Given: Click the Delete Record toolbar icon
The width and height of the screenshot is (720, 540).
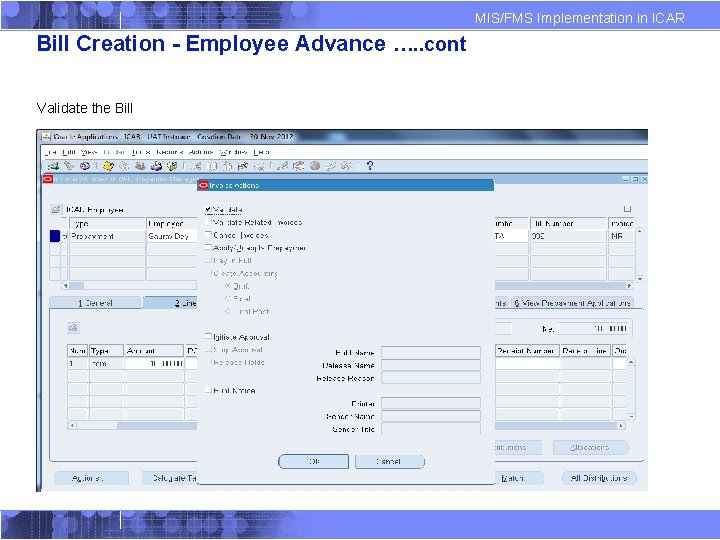Looking at the screenshot, I should 259,166.
